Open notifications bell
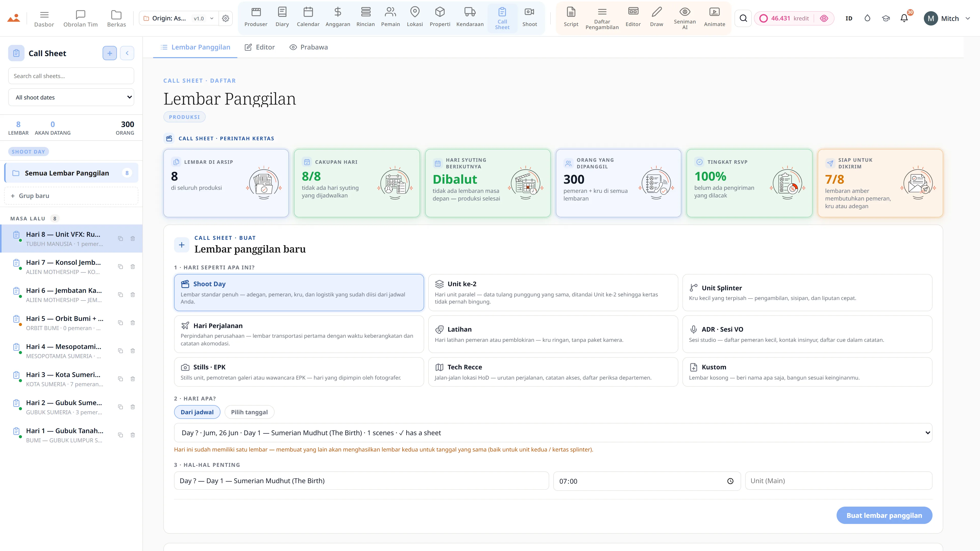 [x=904, y=18]
